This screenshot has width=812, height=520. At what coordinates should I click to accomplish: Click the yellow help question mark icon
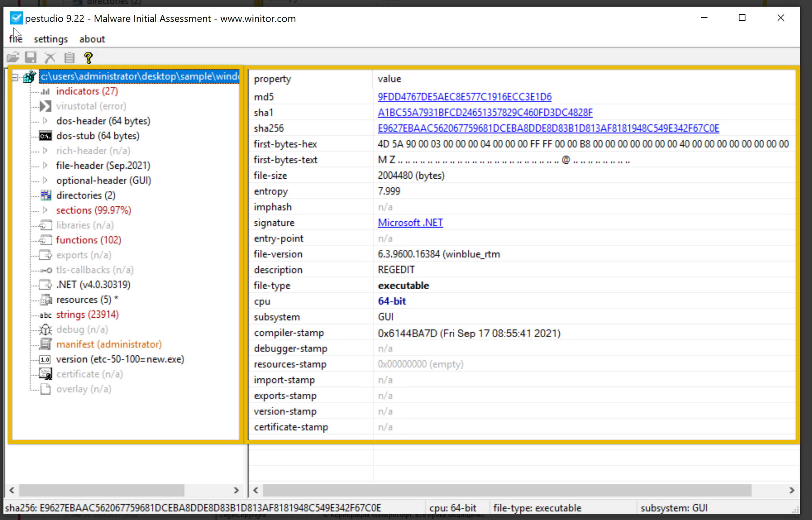coord(88,58)
